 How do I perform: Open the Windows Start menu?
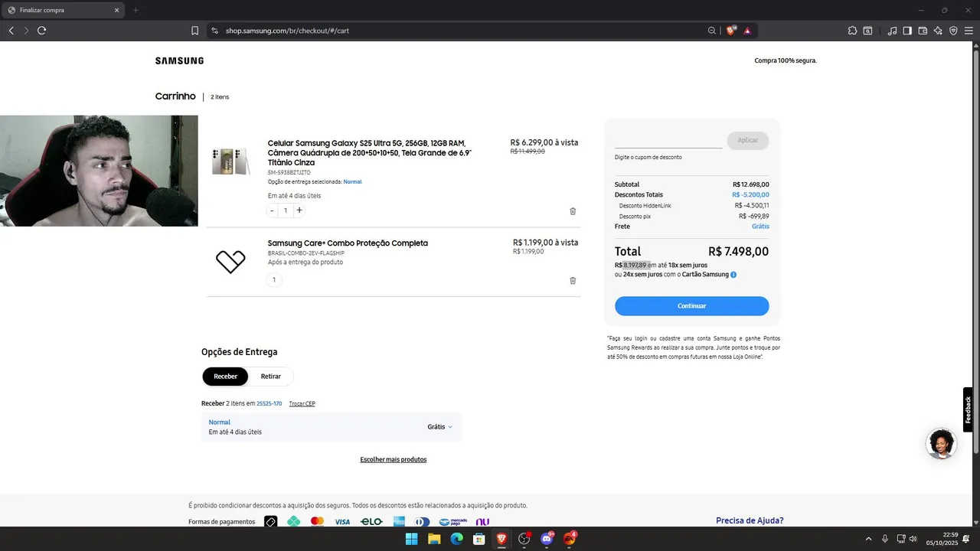point(411,539)
